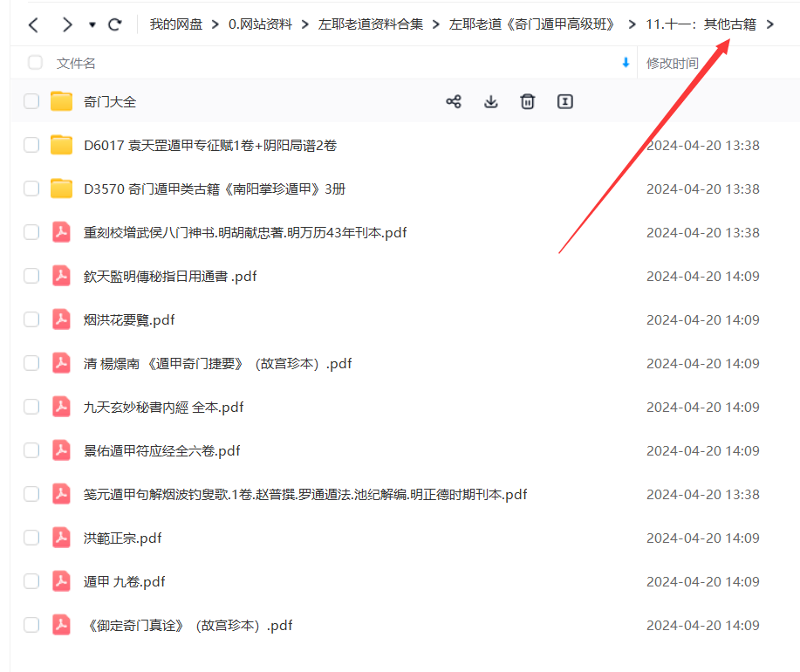This screenshot has height=672, width=800.
Task: Check the checkbox for 烟洪花要覽.pdf
Action: [x=31, y=319]
